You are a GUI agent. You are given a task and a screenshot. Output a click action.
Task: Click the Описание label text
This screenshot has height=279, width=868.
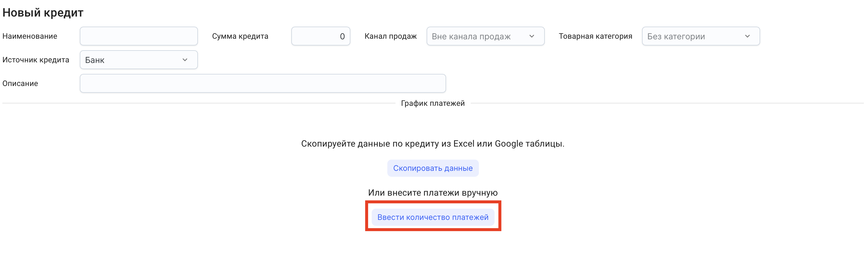tap(20, 83)
